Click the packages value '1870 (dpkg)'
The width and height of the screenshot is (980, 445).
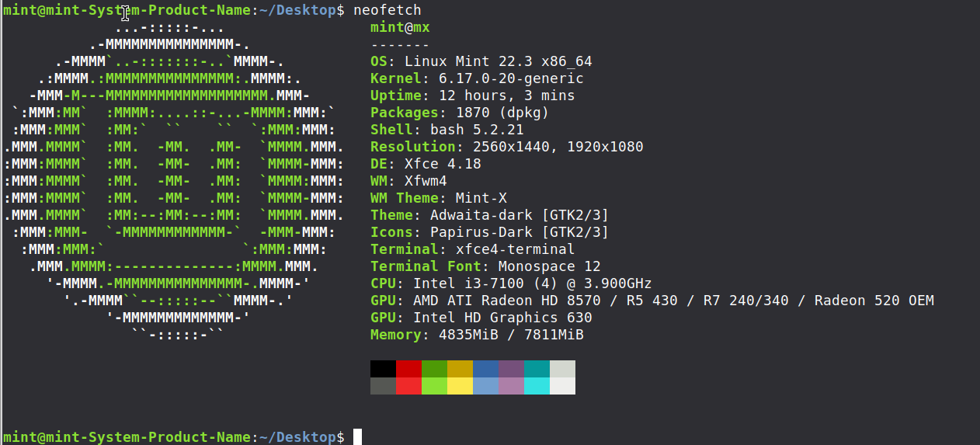(502, 113)
